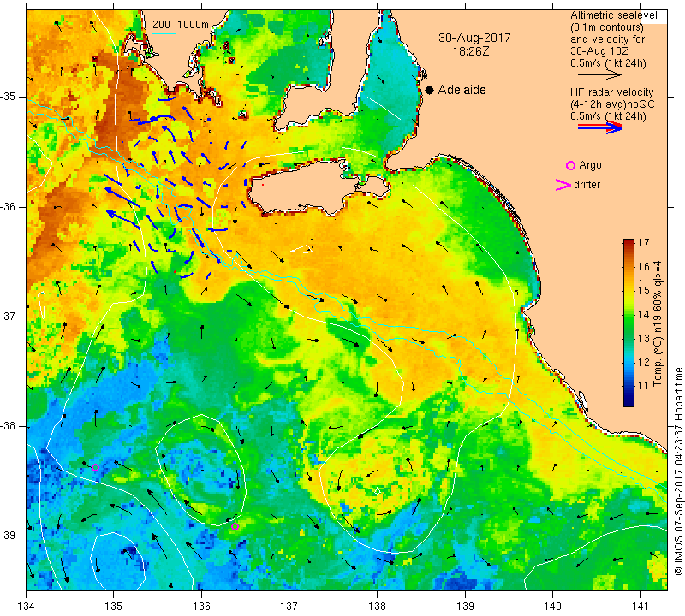Click the 11 degree colorbar tick label

[x=644, y=386]
